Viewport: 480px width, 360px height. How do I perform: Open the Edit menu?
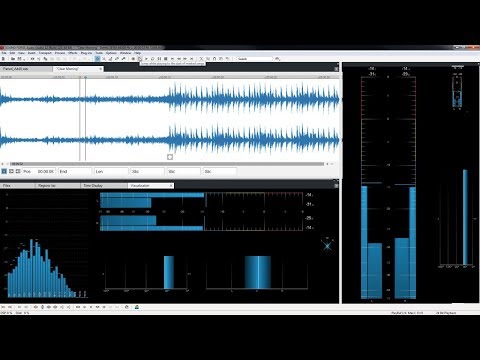[12, 53]
